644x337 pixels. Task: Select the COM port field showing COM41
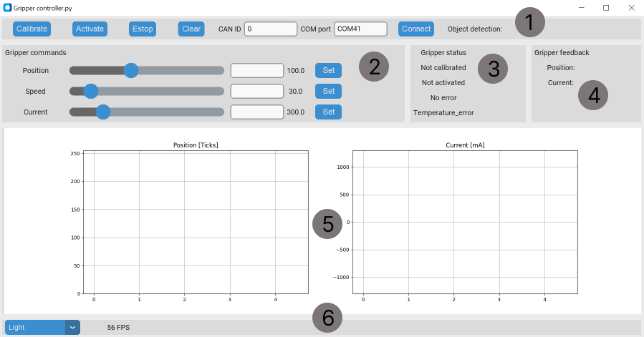360,29
